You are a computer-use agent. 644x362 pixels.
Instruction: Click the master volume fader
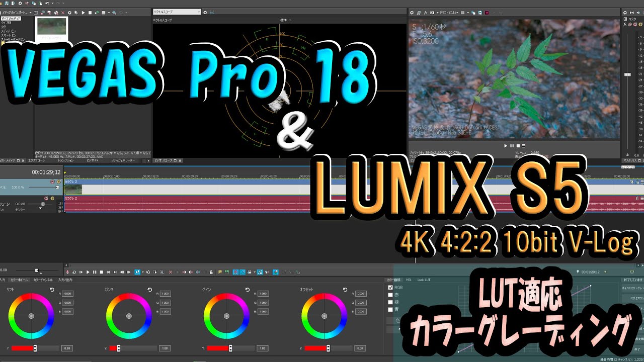pos(627,74)
